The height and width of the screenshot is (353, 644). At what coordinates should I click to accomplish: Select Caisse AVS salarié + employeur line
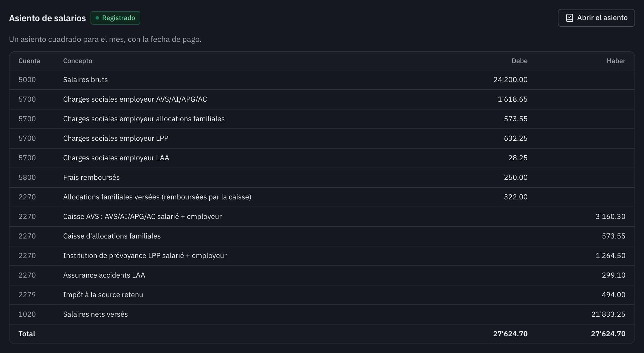tap(322, 217)
